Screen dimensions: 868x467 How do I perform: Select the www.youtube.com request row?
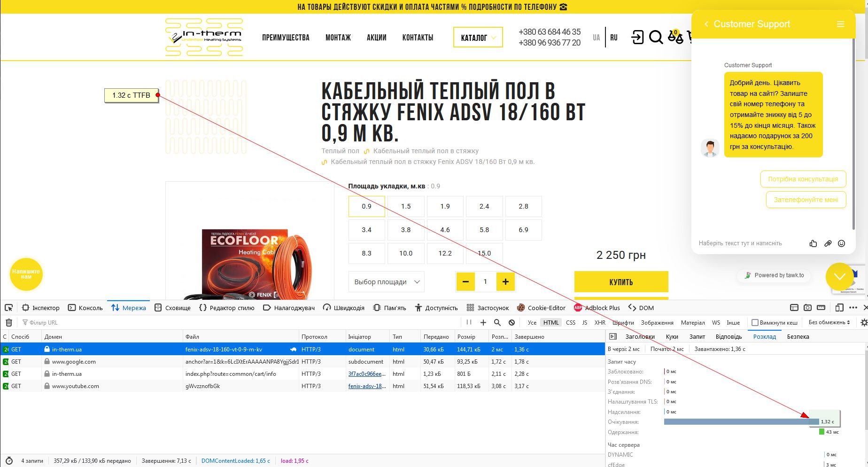pos(303,386)
